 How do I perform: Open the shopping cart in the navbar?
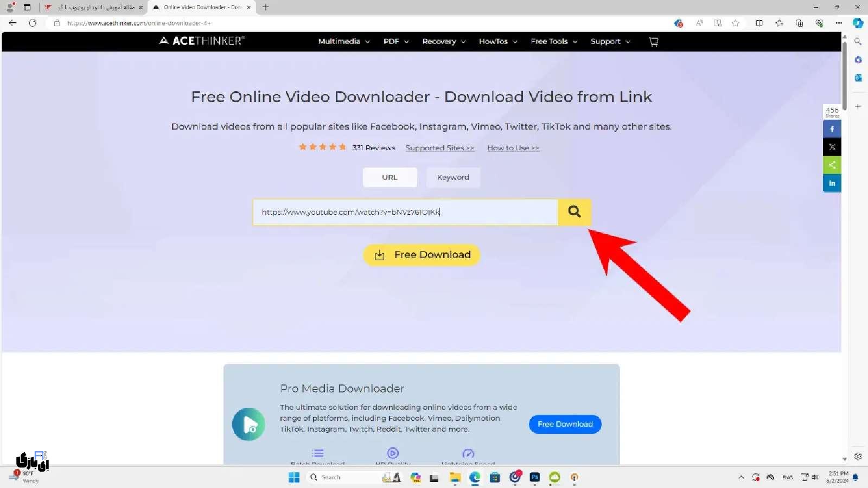point(653,41)
